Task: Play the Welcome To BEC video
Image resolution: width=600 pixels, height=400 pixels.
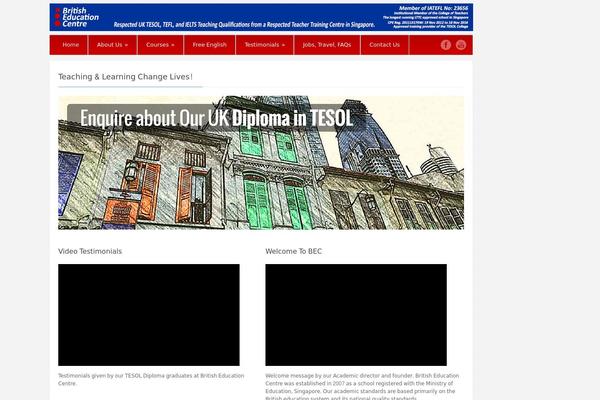Action: click(x=356, y=315)
